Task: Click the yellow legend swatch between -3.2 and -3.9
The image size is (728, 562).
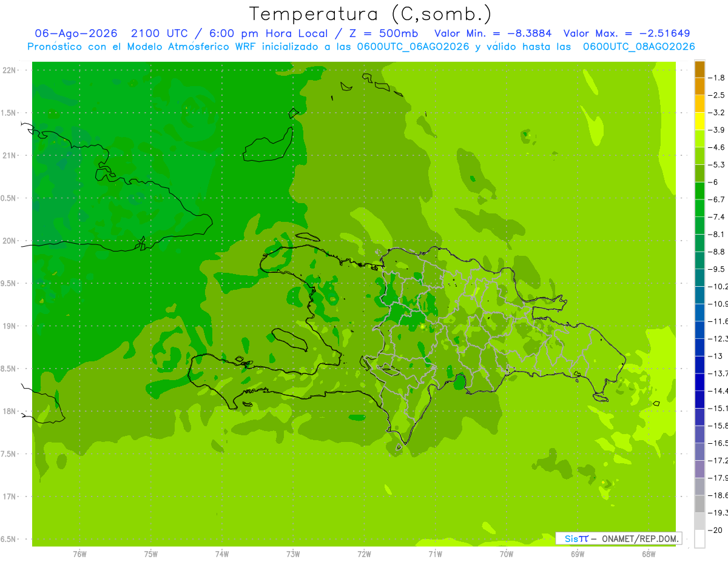Action: pyautogui.click(x=699, y=121)
